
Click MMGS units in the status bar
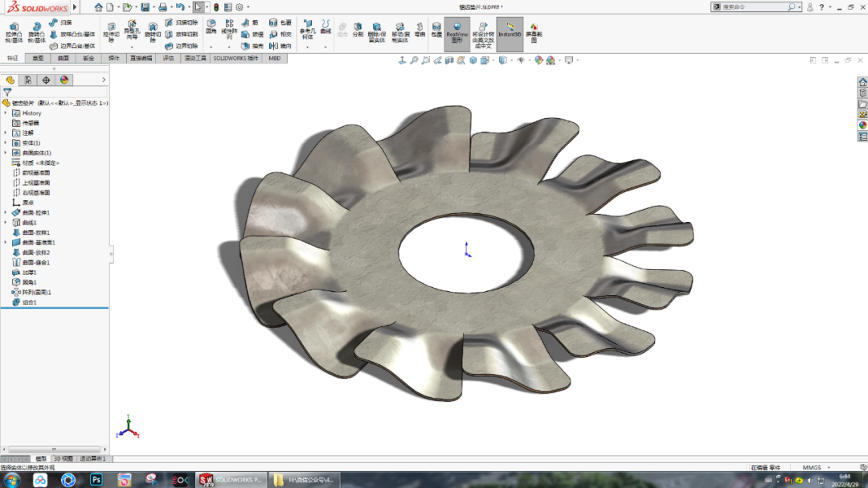(x=813, y=467)
